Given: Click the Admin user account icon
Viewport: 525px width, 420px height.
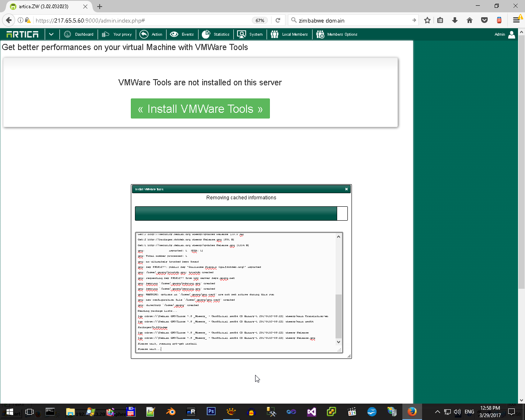Looking at the screenshot, I should [511, 34].
